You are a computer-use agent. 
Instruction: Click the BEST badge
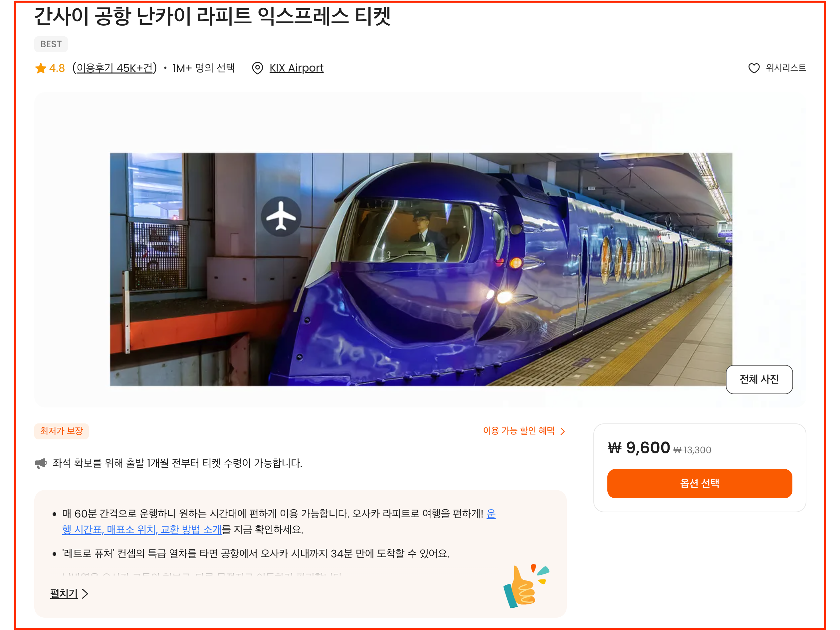(x=51, y=44)
